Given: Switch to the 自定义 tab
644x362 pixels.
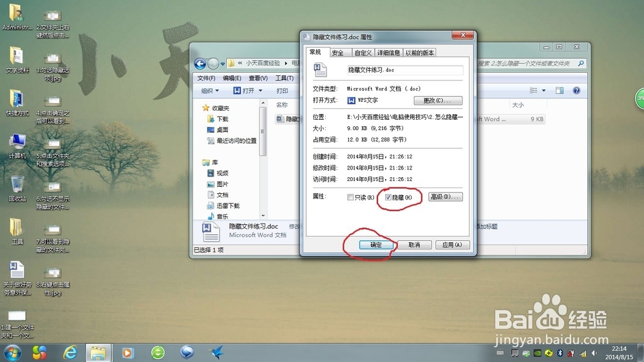Looking at the screenshot, I should [363, 53].
